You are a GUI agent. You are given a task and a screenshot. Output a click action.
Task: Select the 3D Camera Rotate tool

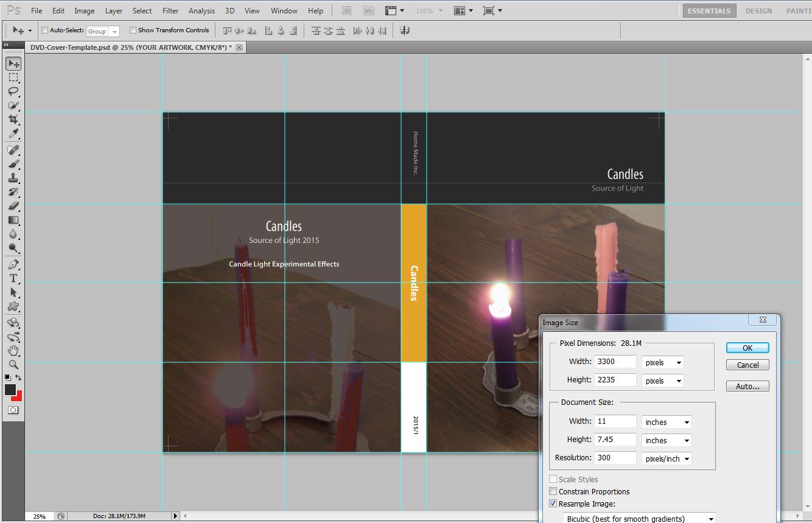tap(13, 337)
